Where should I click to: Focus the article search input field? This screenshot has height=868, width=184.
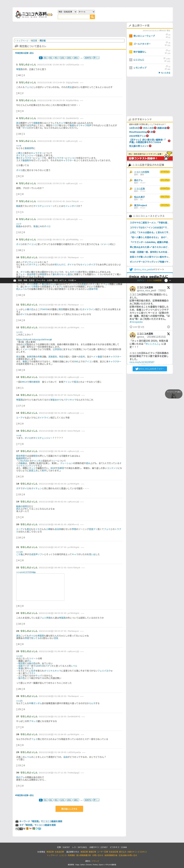tap(74, 17)
